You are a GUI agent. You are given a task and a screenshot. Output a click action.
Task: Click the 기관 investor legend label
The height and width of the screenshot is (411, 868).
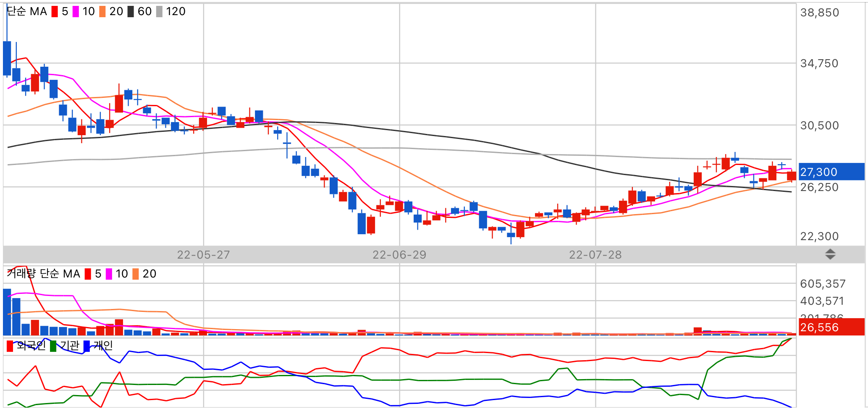(69, 346)
